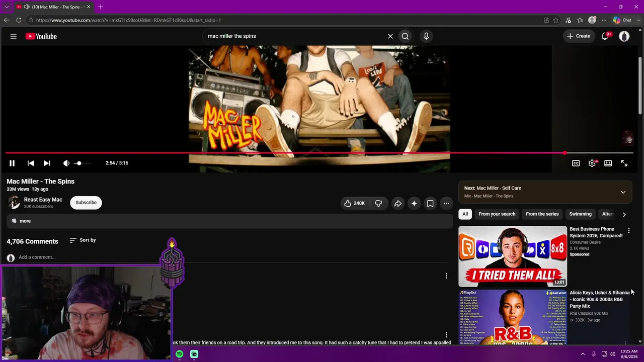Skip to the previous video
The width and height of the screenshot is (644, 362).
pos(31,163)
